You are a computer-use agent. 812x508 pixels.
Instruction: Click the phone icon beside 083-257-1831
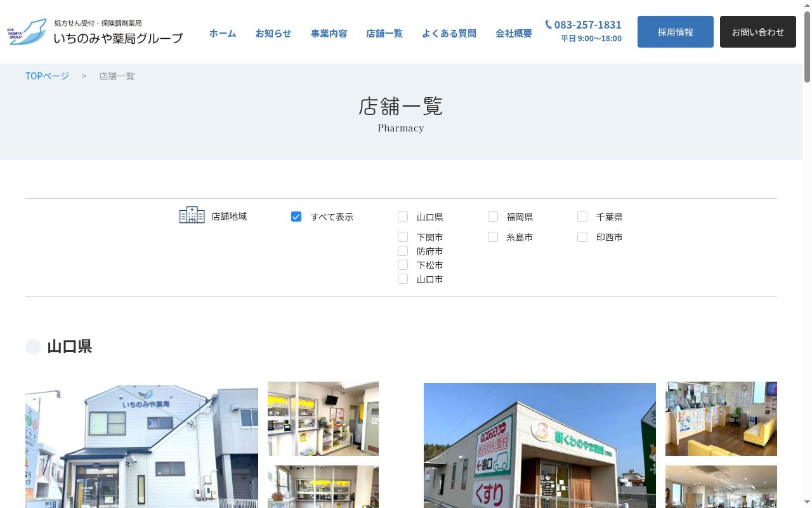549,25
